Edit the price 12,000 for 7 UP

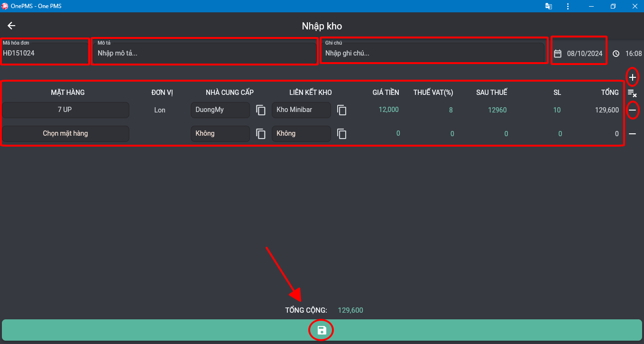388,110
